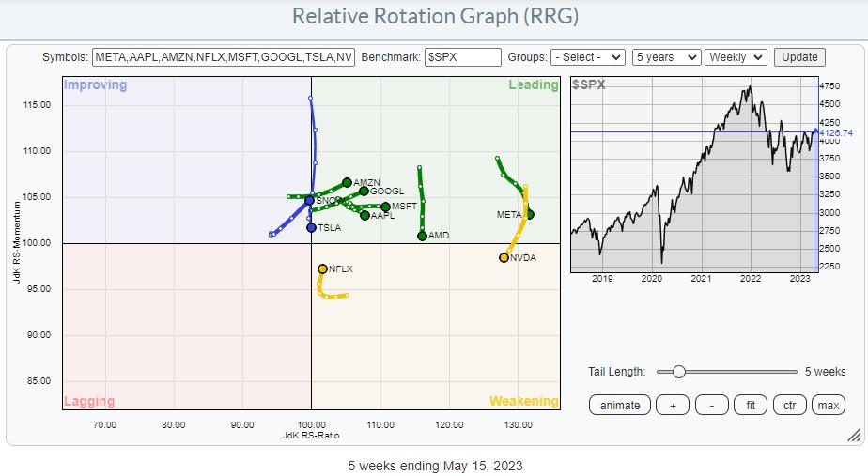The height and width of the screenshot is (476, 868).
Task: Click the Benchmark input field
Action: pyautogui.click(x=462, y=57)
